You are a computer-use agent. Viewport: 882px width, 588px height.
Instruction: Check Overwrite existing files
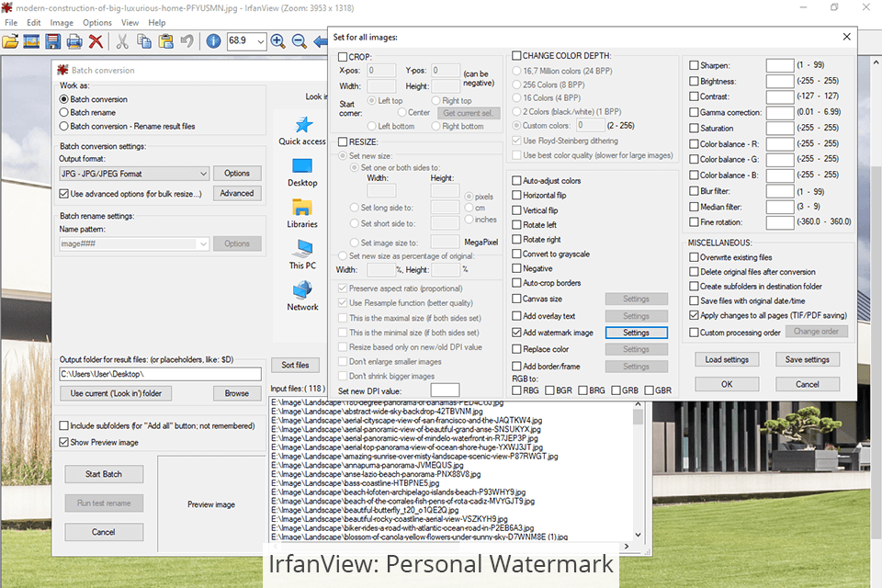tap(695, 257)
